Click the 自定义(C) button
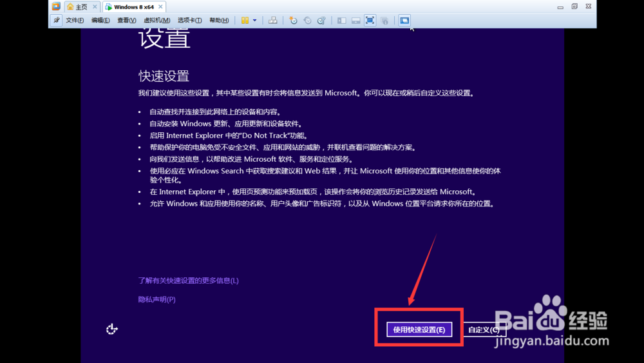Screen dimensions: 644x363 (x=484, y=329)
